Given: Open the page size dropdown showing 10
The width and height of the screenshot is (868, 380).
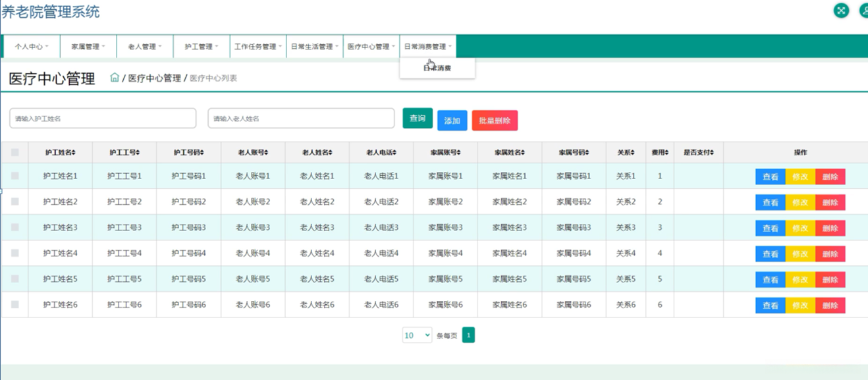Looking at the screenshot, I should point(417,335).
